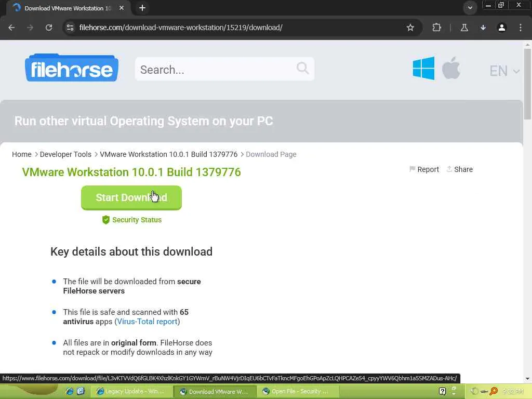Reload the FileHorse page
The height and width of the screenshot is (399, 532).
tap(49, 28)
